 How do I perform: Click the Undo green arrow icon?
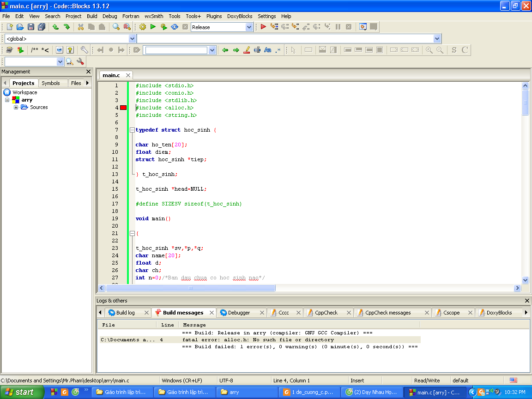[55, 27]
